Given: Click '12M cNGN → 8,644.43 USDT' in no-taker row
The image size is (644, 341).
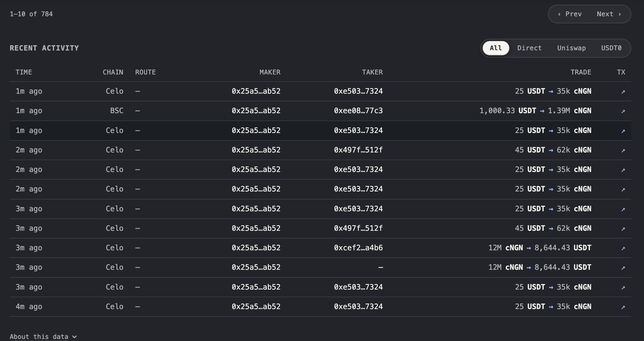Looking at the screenshot, I should (x=540, y=267).
